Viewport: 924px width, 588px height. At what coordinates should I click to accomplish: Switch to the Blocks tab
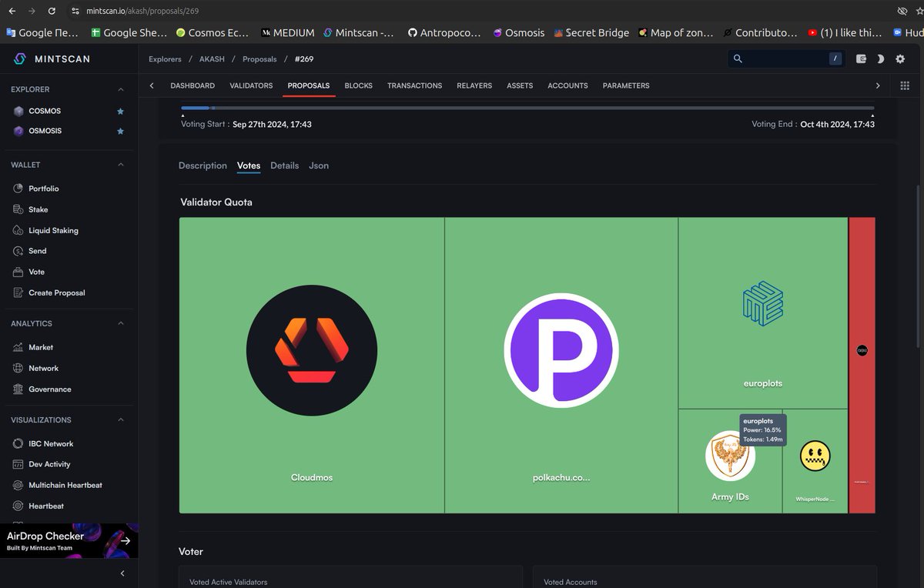point(358,85)
